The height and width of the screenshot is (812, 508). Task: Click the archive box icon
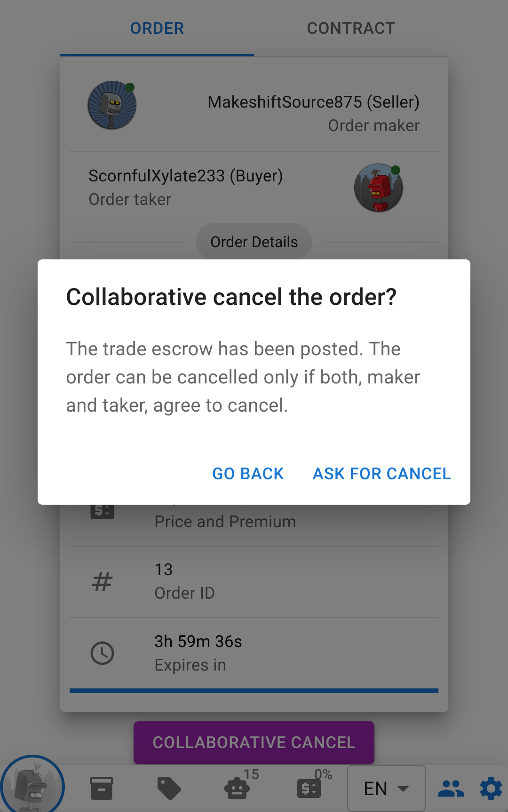(x=102, y=789)
